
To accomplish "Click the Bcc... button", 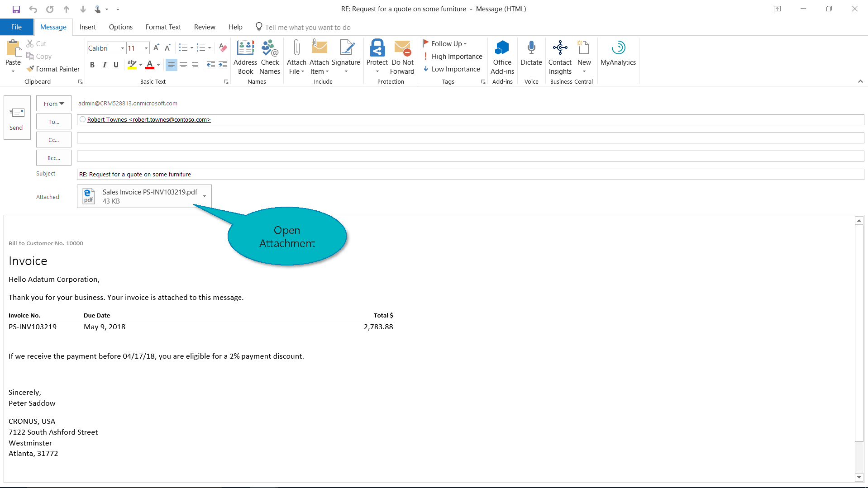I will [53, 158].
